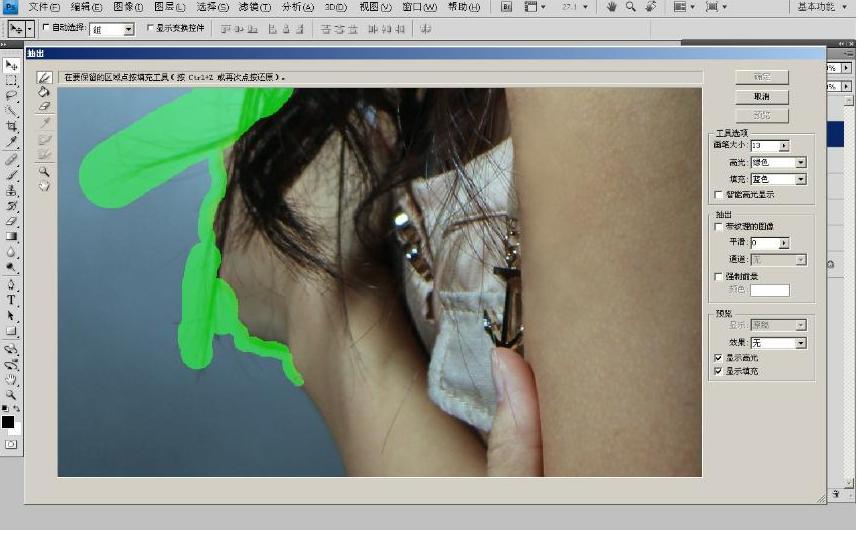Select the Horizontal Type tool
857x547 pixels.
[x=11, y=300]
